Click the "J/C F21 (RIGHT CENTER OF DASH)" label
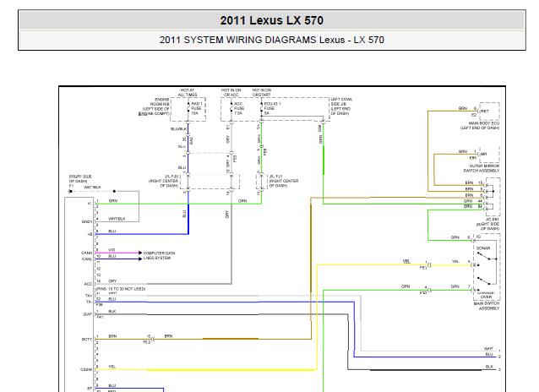This screenshot has width=539, height=392. (x=284, y=181)
